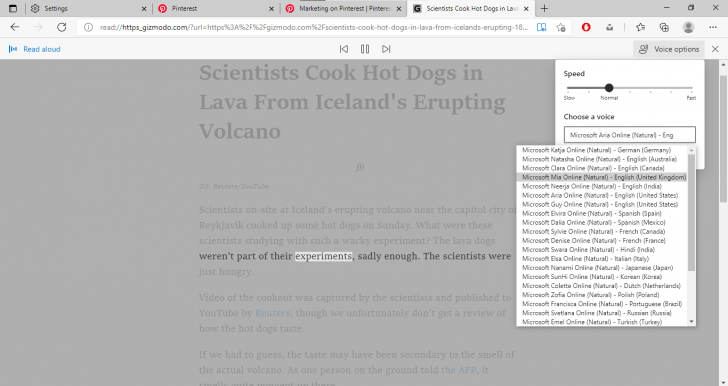This screenshot has height=386, width=728.
Task: Exit Immersive Reader icon in address bar
Action: (541, 27)
